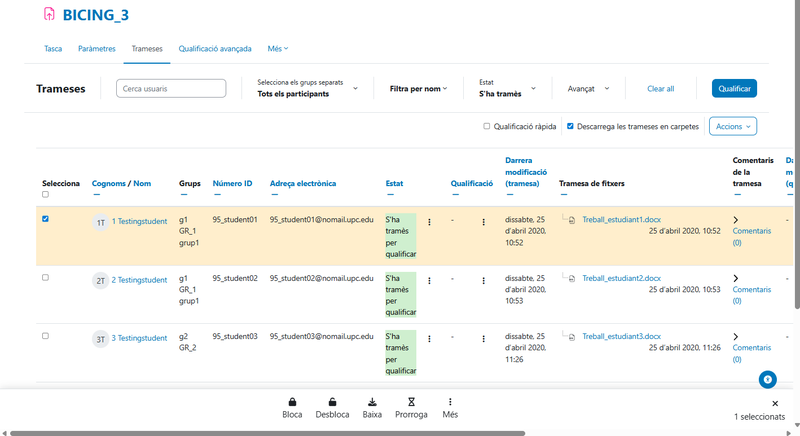Close the bottom selection action bar
This screenshot has height=436, width=800.
pos(775,403)
